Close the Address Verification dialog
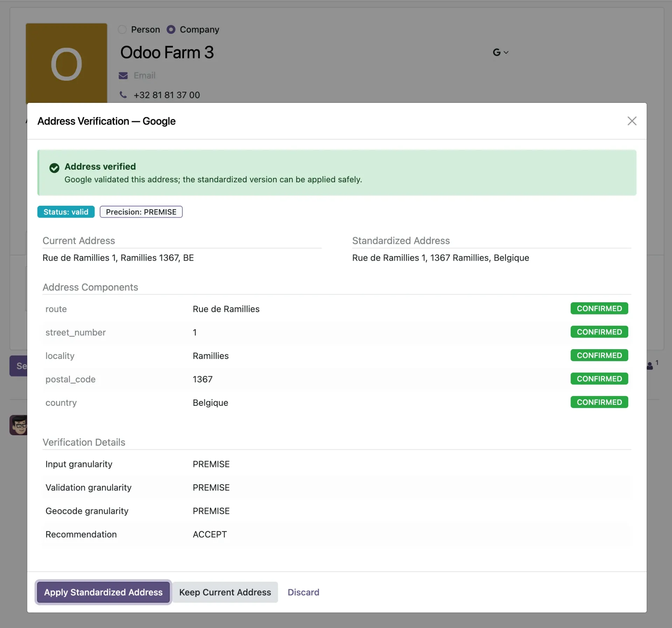This screenshot has height=628, width=672. (632, 121)
